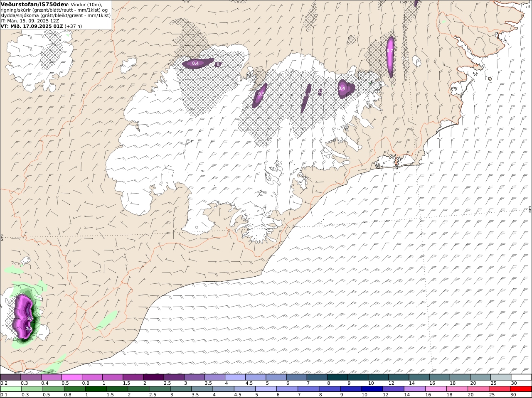The width and height of the screenshot is (532, 398).
Task: Select snow scale swatch above 6 label
Action: click(296, 377)
